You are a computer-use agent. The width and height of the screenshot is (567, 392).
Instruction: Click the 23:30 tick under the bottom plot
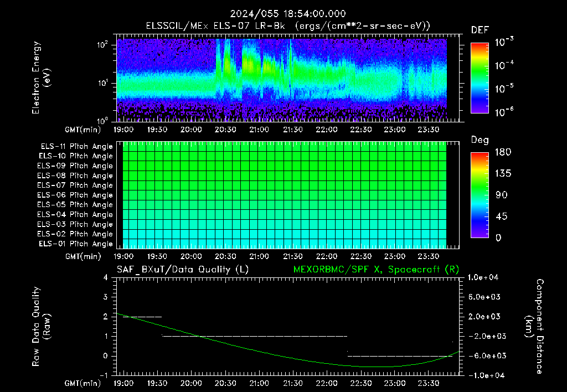pyautogui.click(x=429, y=383)
